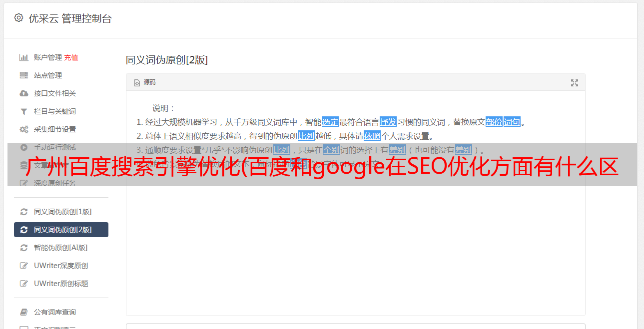This screenshot has height=329, width=644.
Task: Click the UWriter深度原创 edit icon
Action: click(x=23, y=266)
